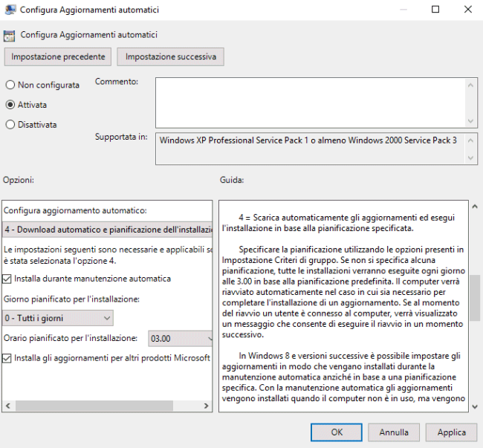The width and height of the screenshot is (483, 448).
Task: Open the 03.00 scheduled time dropdown
Action: pos(181,339)
